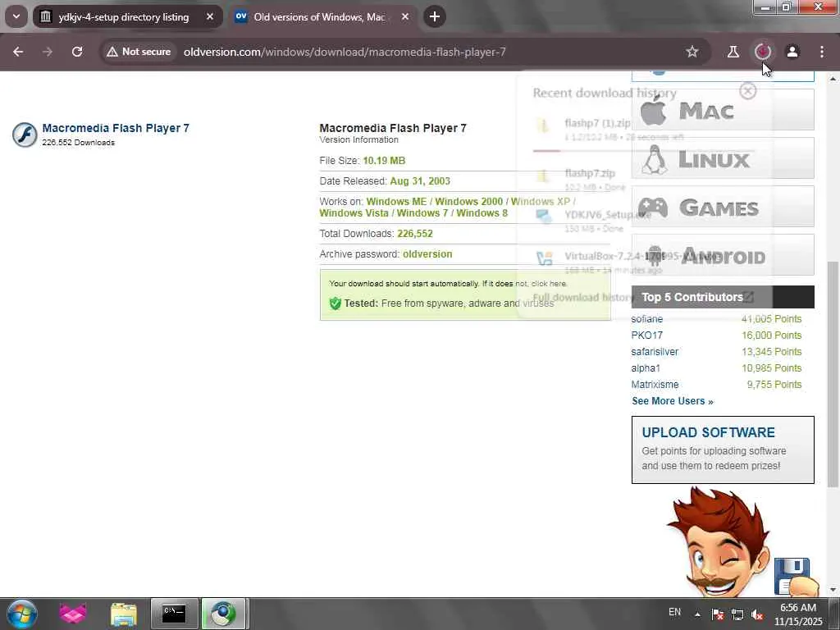This screenshot has width=840, height=630.
Task: Click the 'click here' manual download link
Action: 549,283
